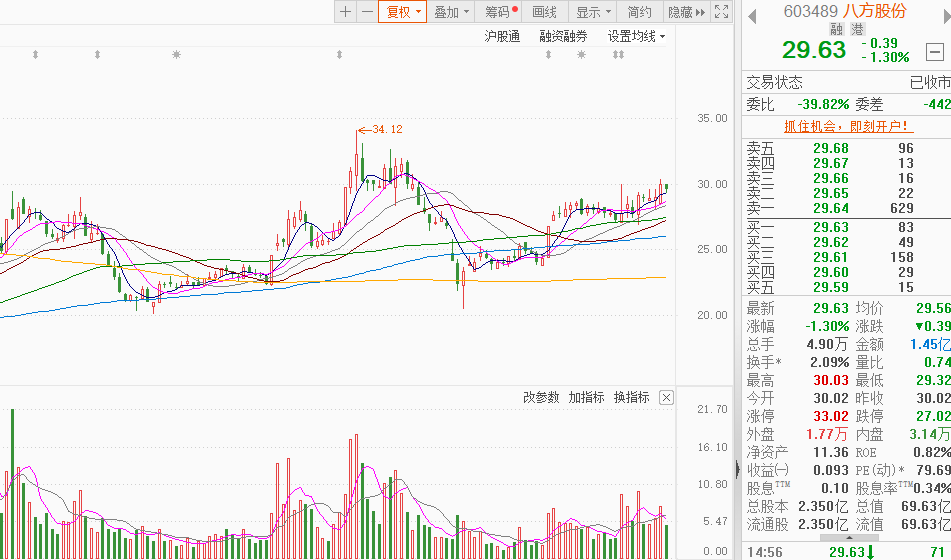Click stock name 八方股份
This screenshot has width=951, height=560.
tap(875, 11)
